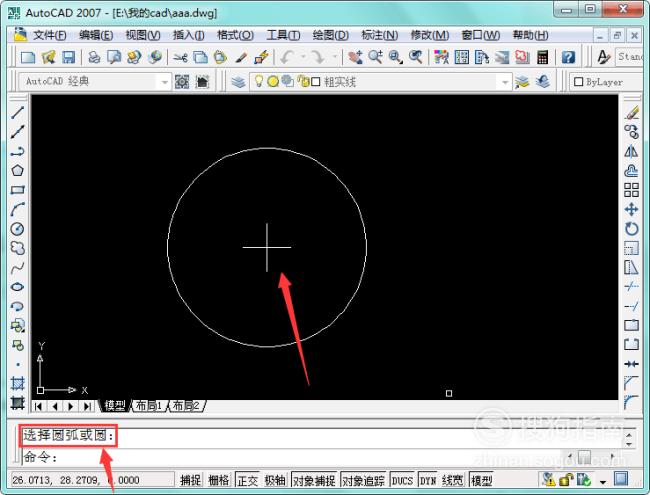650x495 pixels.
Task: Select the Construction Line tool
Action: click(x=17, y=132)
